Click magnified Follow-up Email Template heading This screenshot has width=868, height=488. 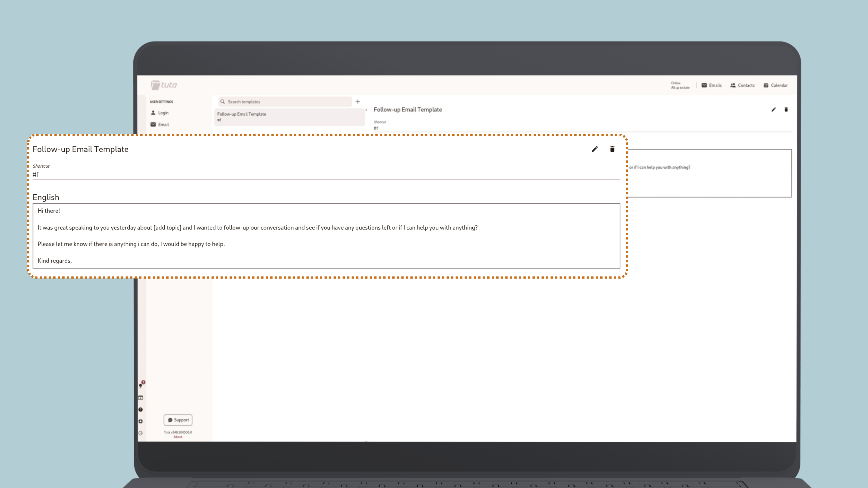(80, 149)
